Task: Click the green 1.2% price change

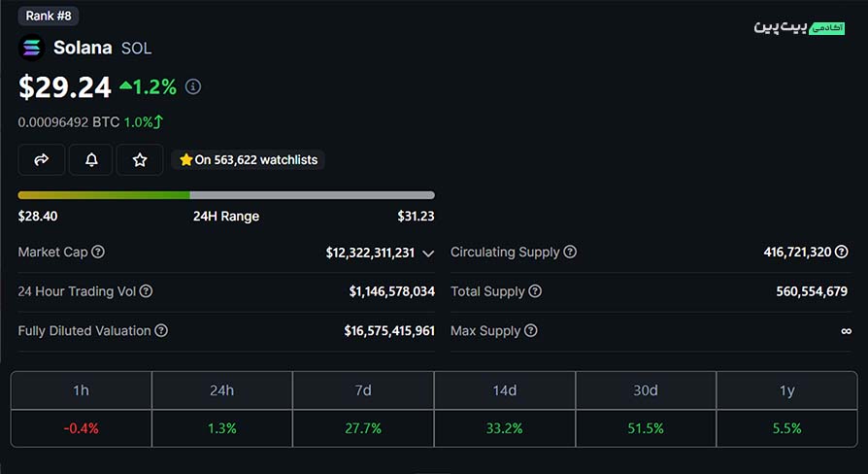Action: click(x=149, y=87)
